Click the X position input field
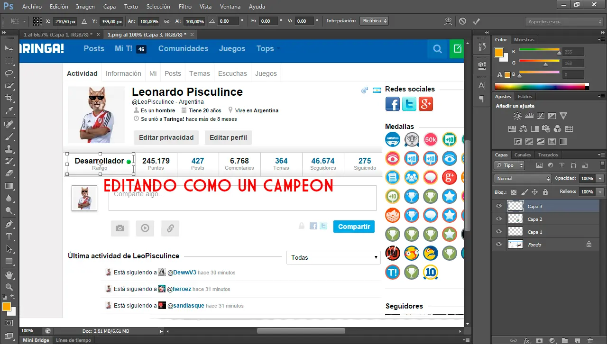The image size is (607, 364). 65,21
